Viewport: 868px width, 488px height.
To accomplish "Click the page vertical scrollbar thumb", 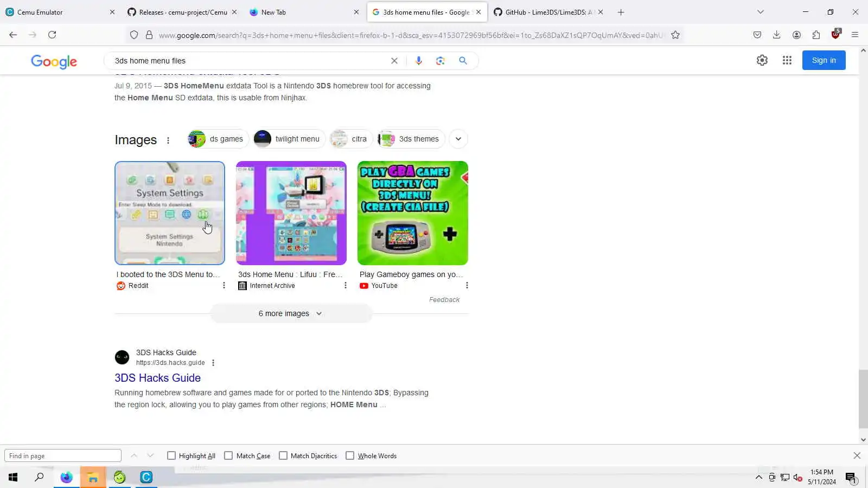I will 863,399.
